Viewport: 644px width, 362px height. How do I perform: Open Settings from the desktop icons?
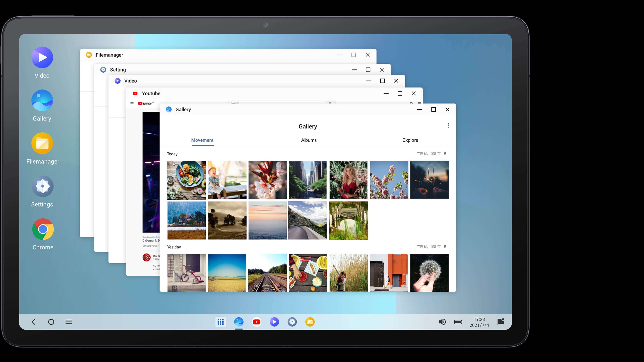[x=42, y=186]
